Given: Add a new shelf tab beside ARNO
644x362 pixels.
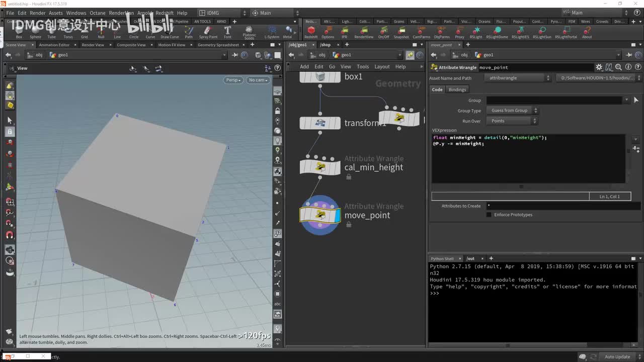Looking at the screenshot, I should [x=234, y=22].
